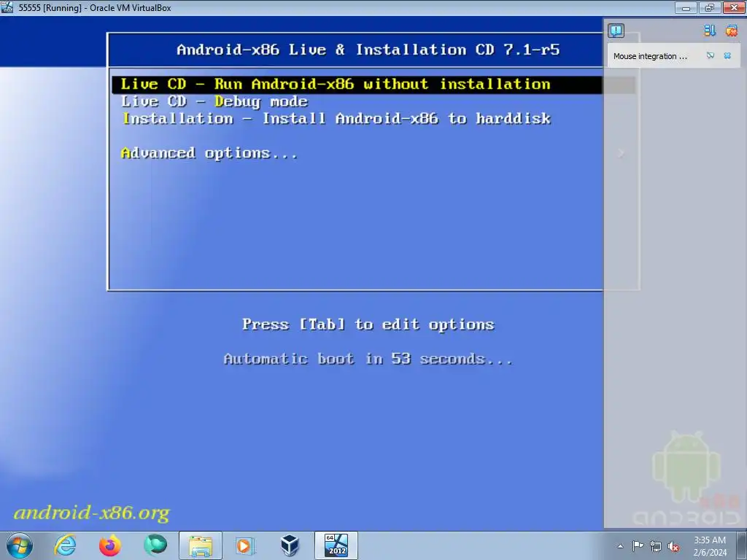Choose Installation to harddisk boot option
747x560 pixels.
[336, 119]
